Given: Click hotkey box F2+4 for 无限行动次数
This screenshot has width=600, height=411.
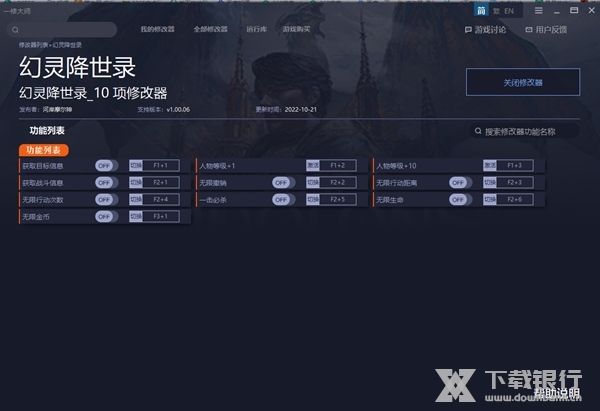Looking at the screenshot, I should coord(161,199).
